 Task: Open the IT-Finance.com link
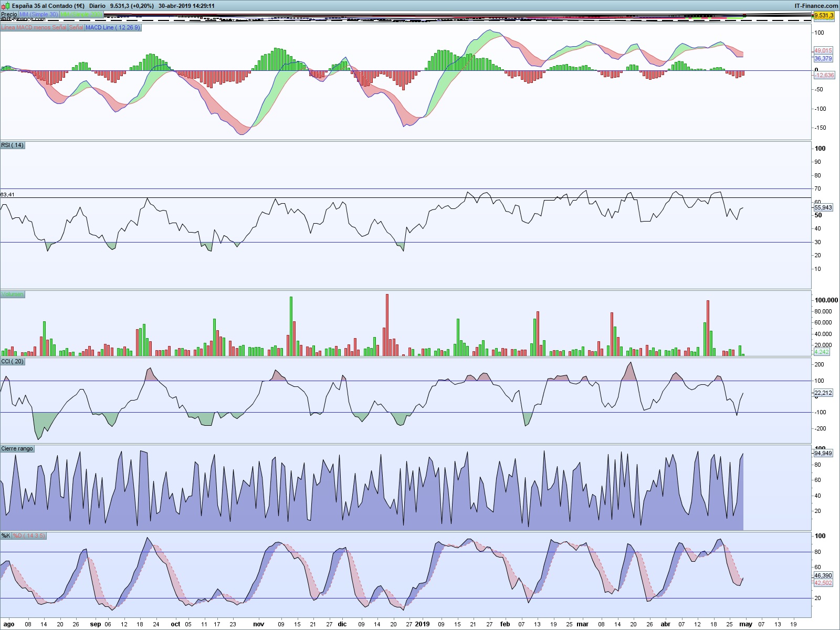click(816, 6)
